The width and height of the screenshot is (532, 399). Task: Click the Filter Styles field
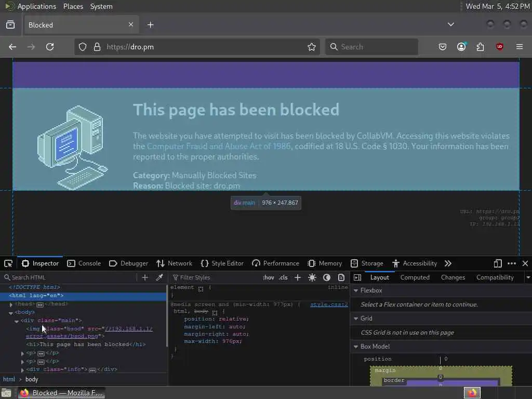[216, 277]
